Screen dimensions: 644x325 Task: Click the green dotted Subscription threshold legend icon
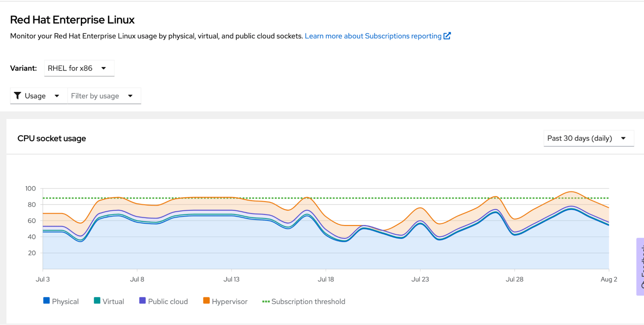266,301
